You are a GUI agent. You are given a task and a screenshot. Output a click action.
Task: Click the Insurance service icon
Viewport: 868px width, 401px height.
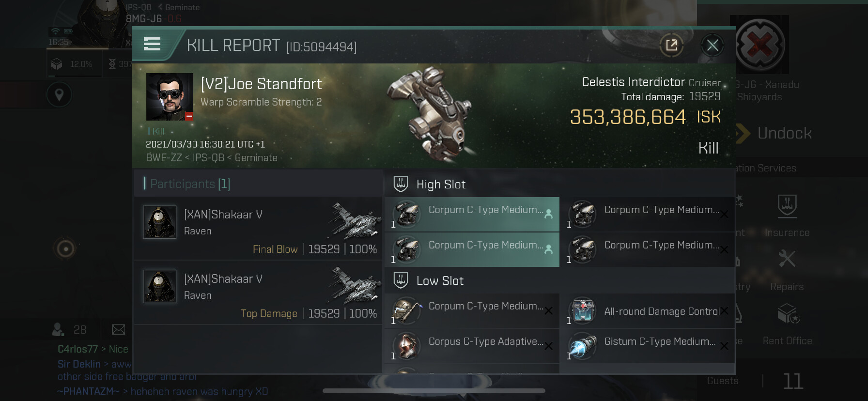[x=787, y=206]
